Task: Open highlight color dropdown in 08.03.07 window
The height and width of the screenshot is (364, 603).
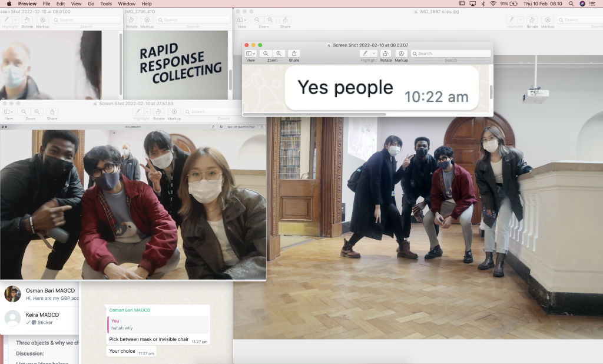Action: pos(374,54)
